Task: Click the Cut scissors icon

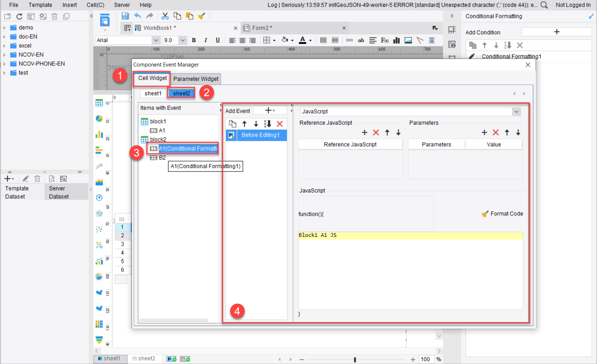Action: pyautogui.click(x=165, y=16)
